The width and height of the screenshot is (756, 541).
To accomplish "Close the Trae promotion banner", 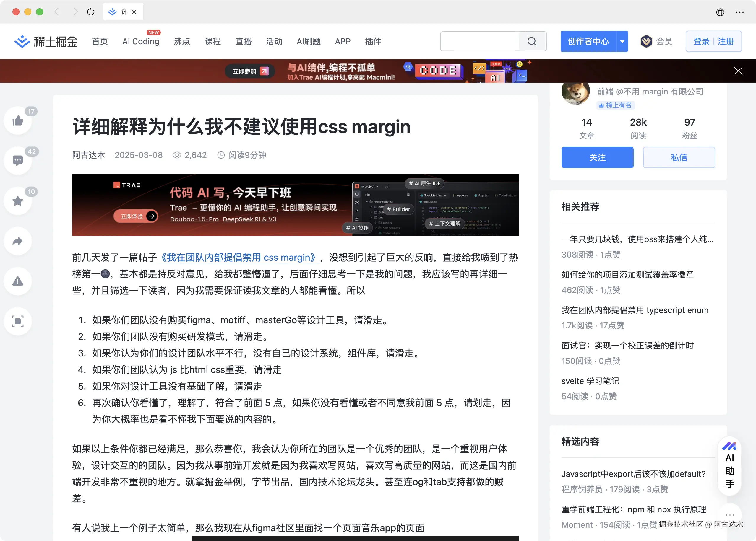I will pos(738,71).
